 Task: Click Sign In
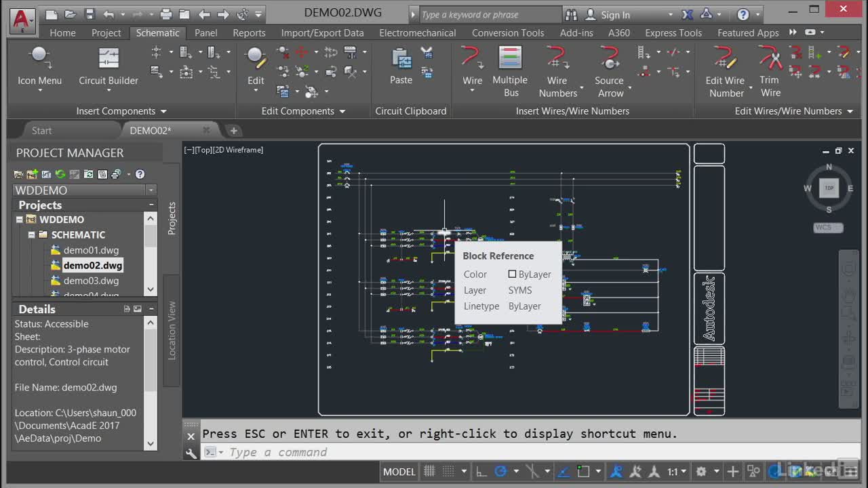(615, 15)
